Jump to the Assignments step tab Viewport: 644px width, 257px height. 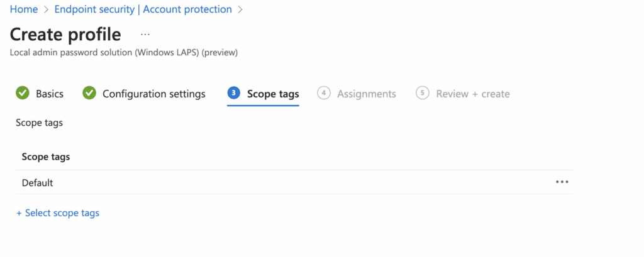[366, 94]
